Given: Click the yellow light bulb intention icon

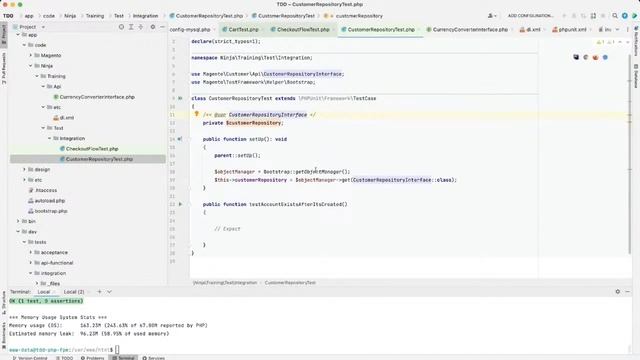Looking at the screenshot, I should [x=196, y=114].
